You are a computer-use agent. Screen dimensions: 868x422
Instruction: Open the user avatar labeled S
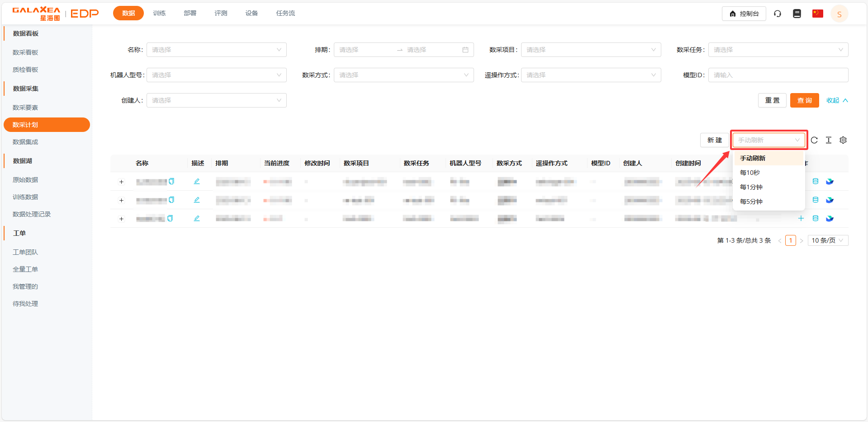coord(840,14)
